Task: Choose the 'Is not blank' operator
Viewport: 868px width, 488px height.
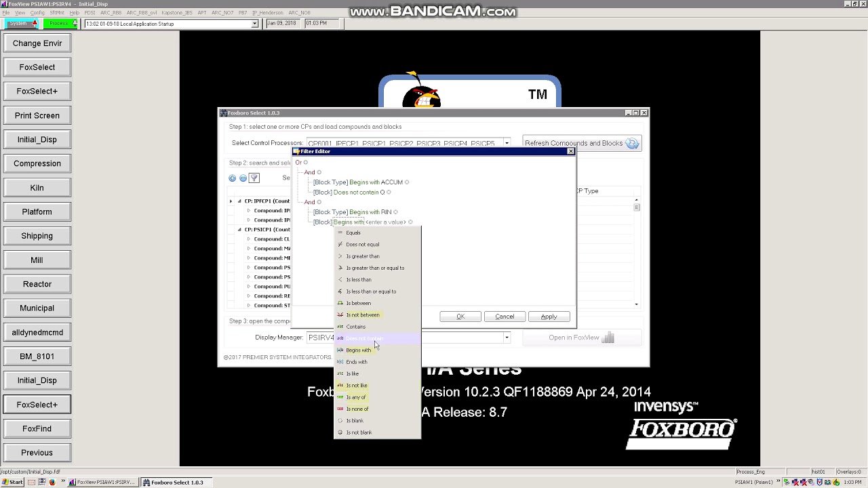Action: coord(377,432)
